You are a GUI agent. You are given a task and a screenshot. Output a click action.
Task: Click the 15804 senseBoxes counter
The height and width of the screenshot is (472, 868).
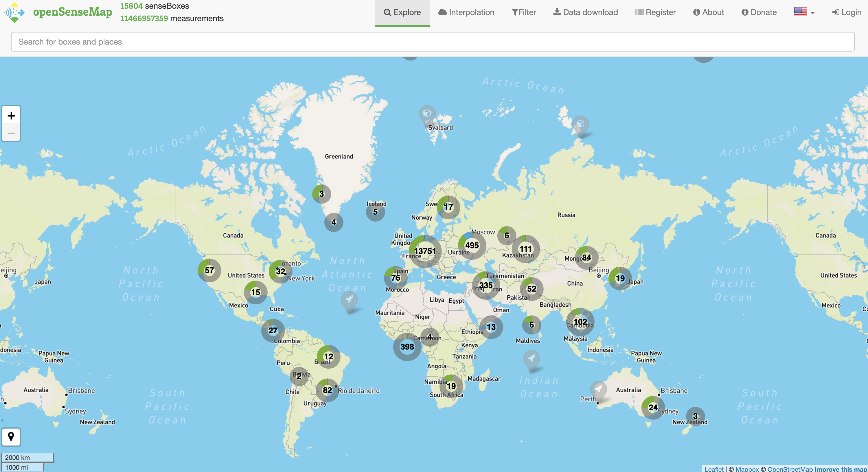point(155,6)
